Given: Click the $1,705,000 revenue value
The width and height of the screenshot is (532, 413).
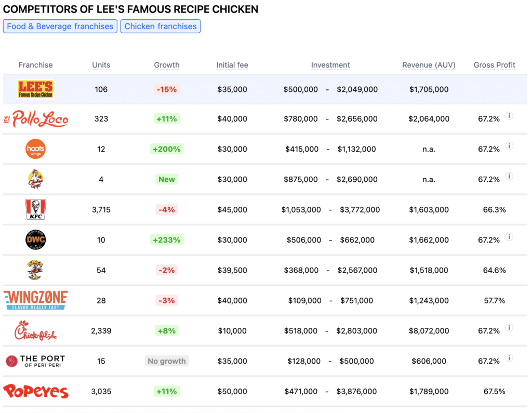Looking at the screenshot, I should [x=429, y=89].
